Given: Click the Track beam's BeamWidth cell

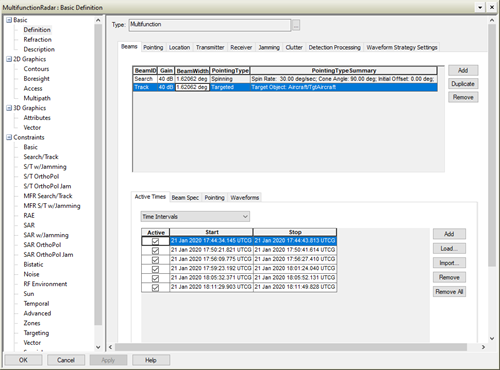Looking at the screenshot, I should pyautogui.click(x=192, y=87).
